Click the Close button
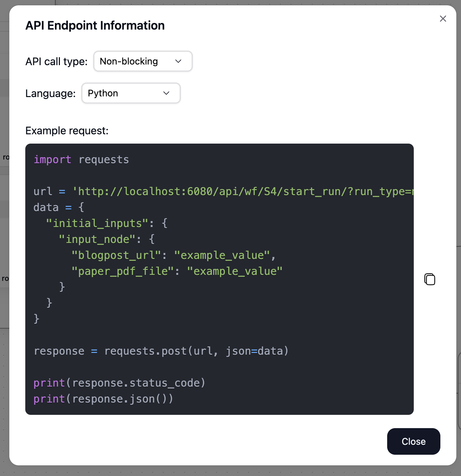This screenshot has height=476, width=461. click(x=413, y=441)
